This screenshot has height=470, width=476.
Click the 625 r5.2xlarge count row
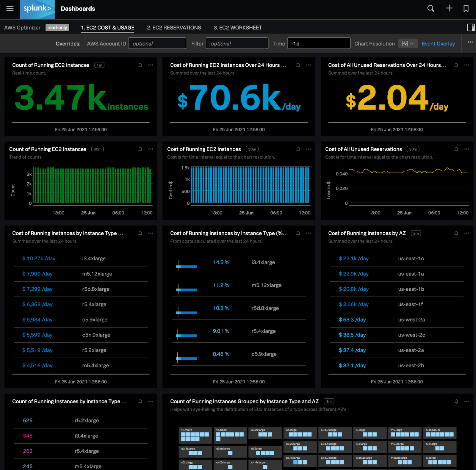[81, 421]
